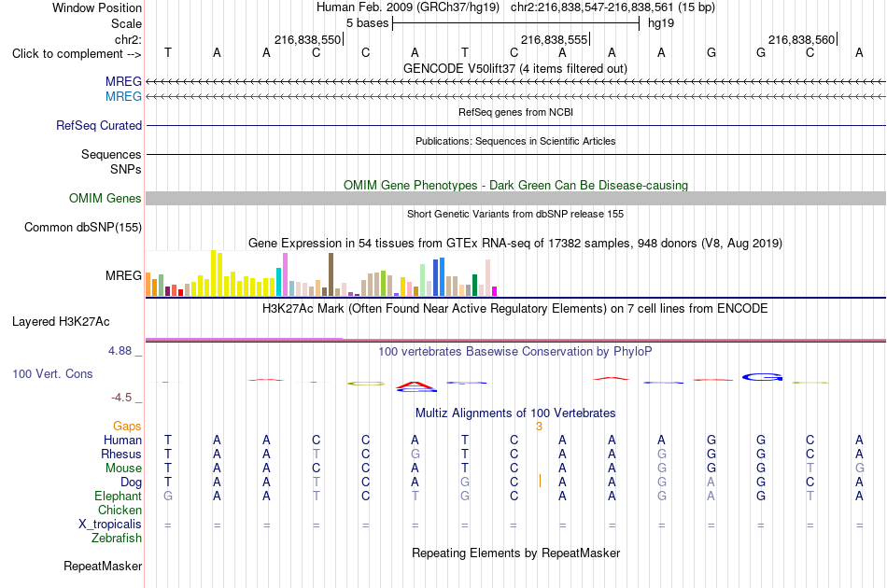887x588 pixels.
Task: Click the 4.88 upper conservation scale value
Action: point(120,351)
